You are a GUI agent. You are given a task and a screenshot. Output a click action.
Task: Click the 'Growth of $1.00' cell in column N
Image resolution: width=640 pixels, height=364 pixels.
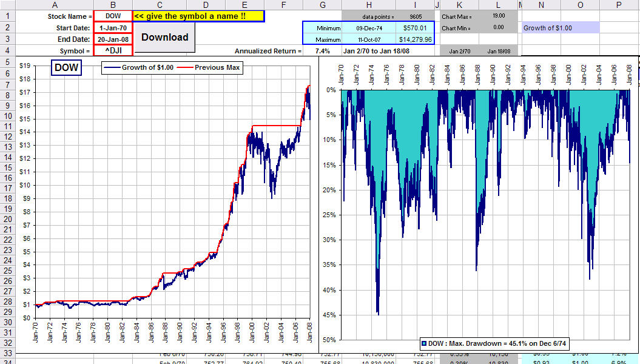(561, 28)
